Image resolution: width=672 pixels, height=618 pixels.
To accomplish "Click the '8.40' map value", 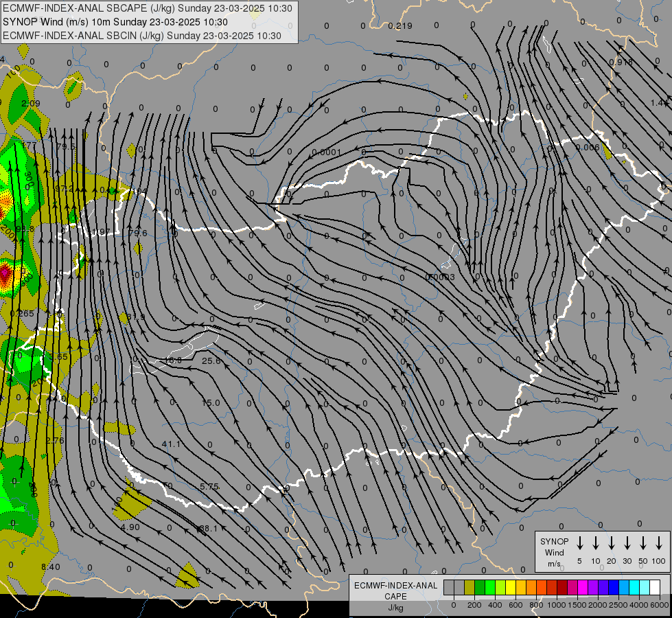I will pyautogui.click(x=51, y=567).
